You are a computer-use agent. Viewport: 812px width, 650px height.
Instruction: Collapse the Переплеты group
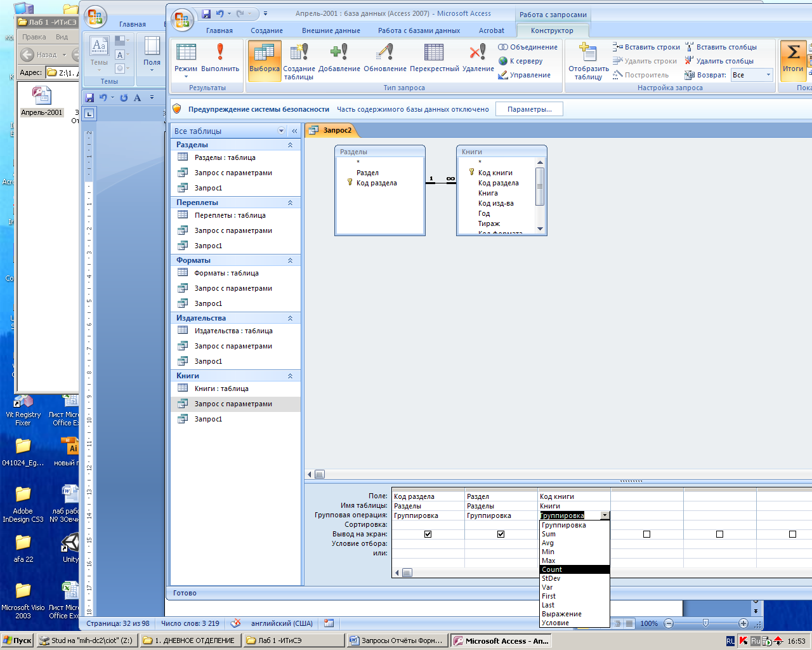[x=290, y=202]
